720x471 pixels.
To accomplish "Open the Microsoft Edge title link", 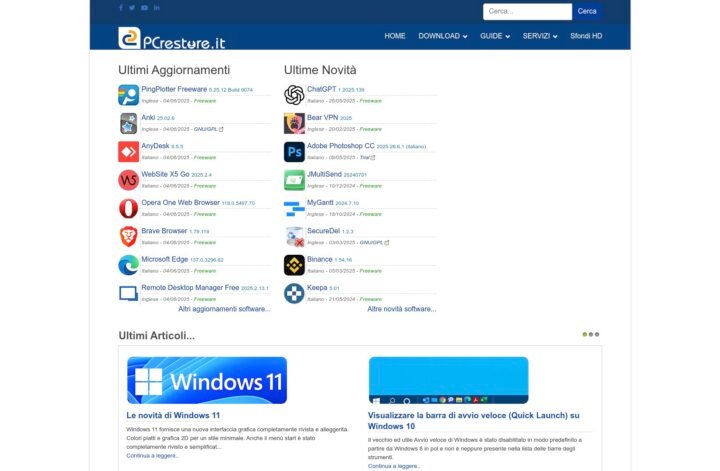I will 165,259.
